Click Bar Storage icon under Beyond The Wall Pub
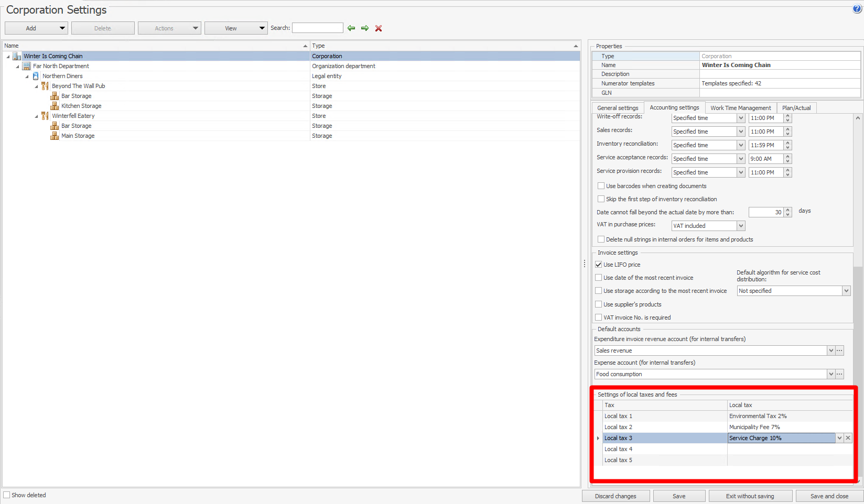Viewport: 864px width, 504px height. pyautogui.click(x=55, y=96)
